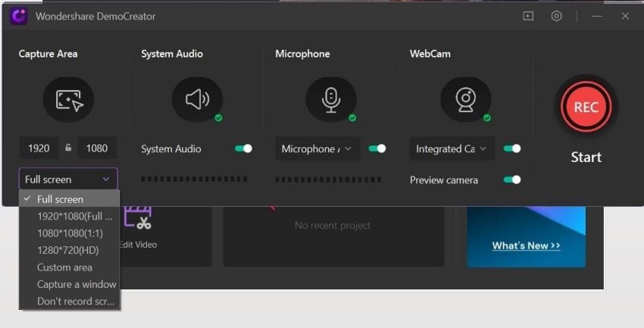644x328 pixels.
Task: Click the WebCam camera icon
Action: (466, 100)
